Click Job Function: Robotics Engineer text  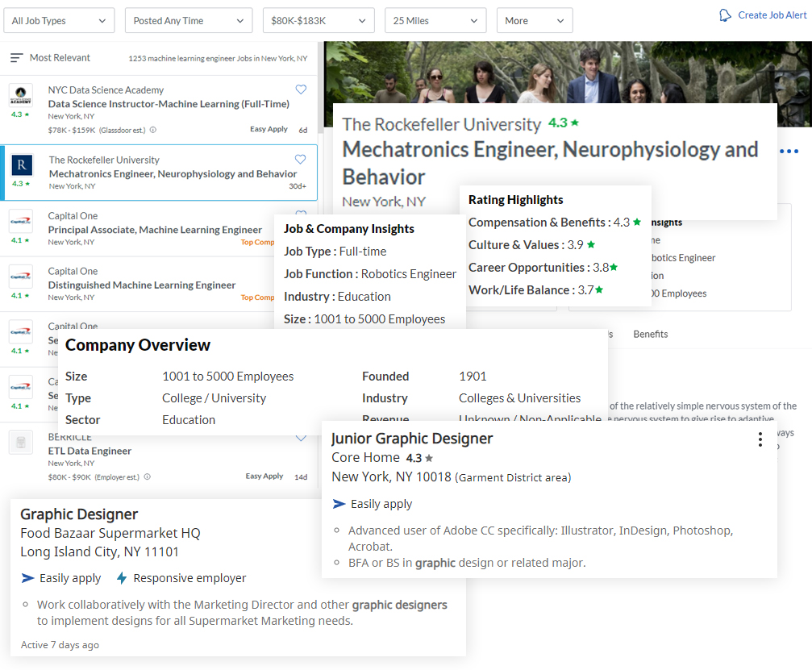[370, 274]
